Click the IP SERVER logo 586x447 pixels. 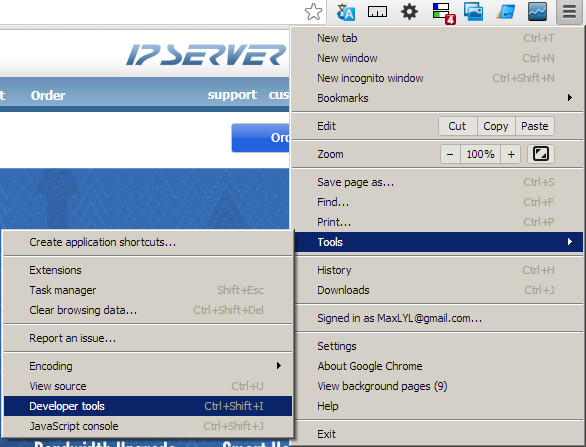click(206, 55)
